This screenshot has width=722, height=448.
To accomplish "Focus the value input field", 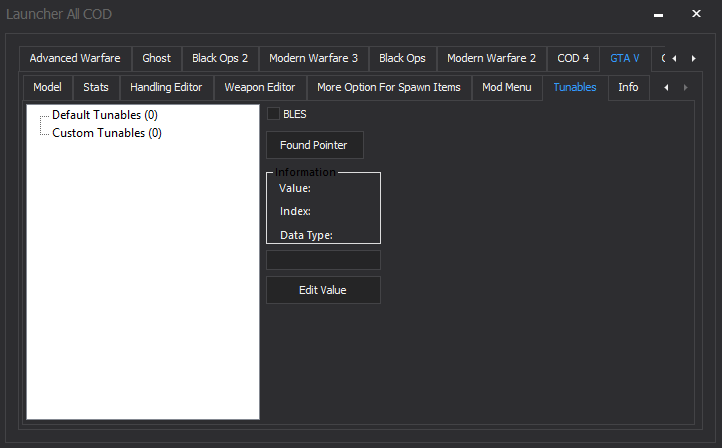I will [x=323, y=260].
